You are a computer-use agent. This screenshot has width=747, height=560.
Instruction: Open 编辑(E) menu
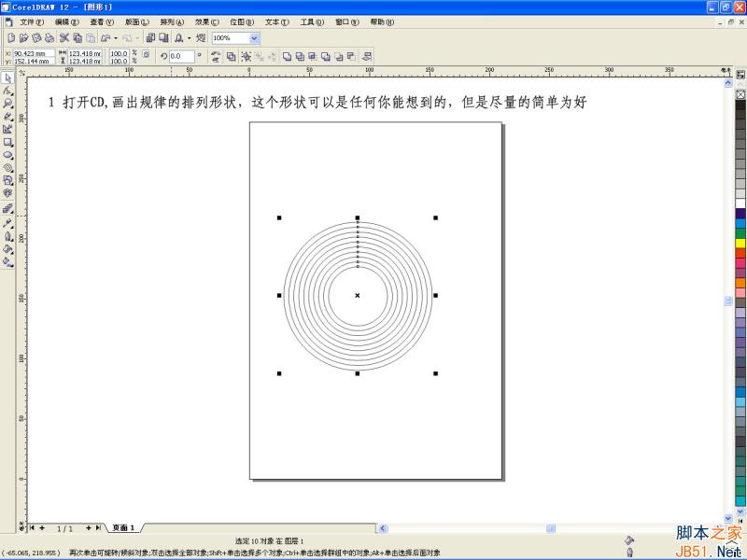coord(66,21)
